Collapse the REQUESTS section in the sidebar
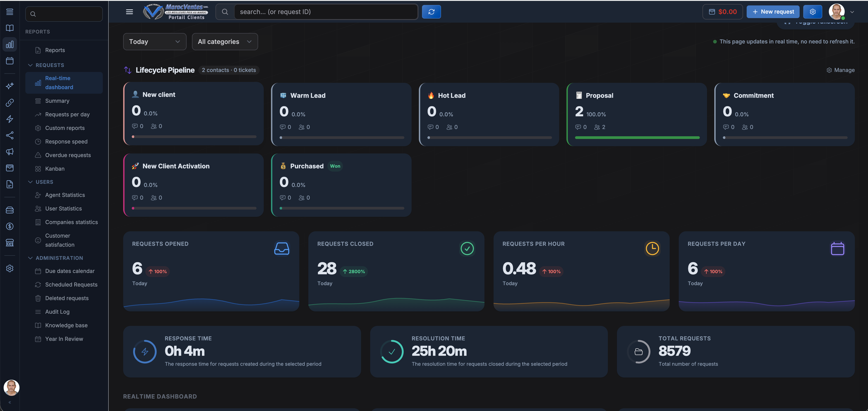Image resolution: width=868 pixels, height=411 pixels. 30,65
